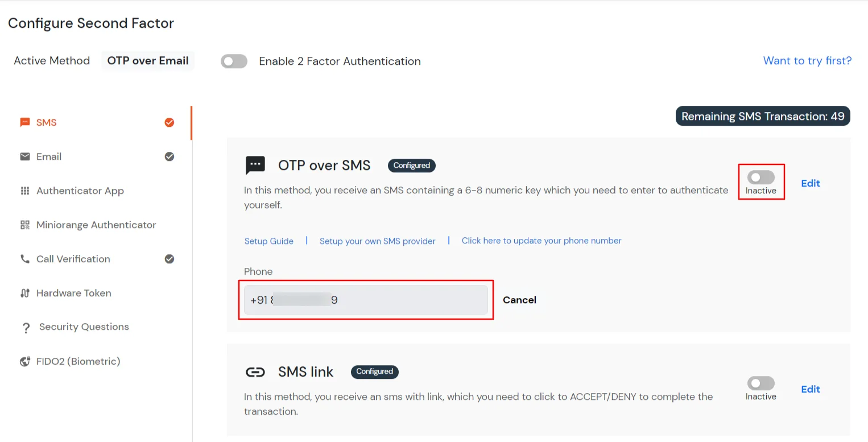The width and height of the screenshot is (868, 442).
Task: Select the Authenticator App method
Action: 80,191
